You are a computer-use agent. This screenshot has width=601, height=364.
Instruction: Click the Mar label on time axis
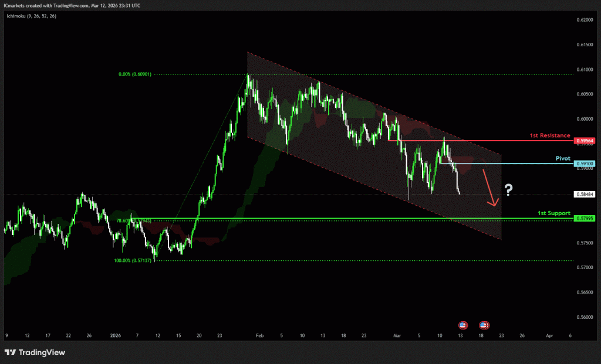397,336
